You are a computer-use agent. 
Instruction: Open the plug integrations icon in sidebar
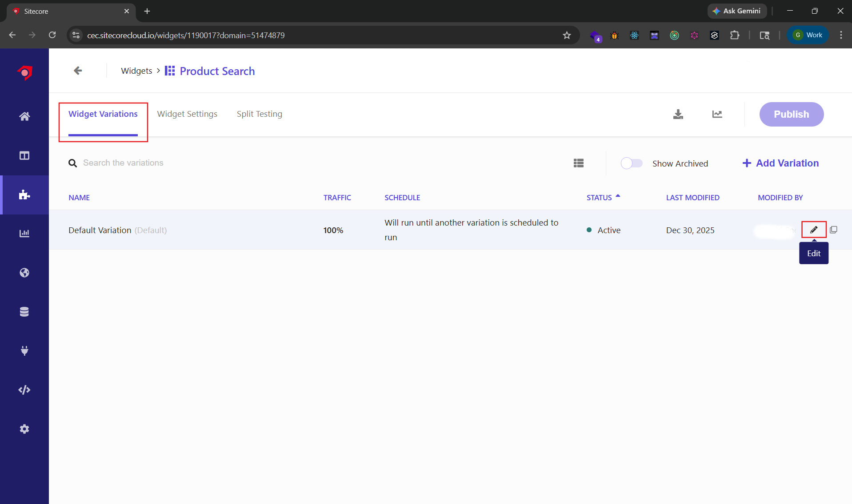pyautogui.click(x=24, y=351)
